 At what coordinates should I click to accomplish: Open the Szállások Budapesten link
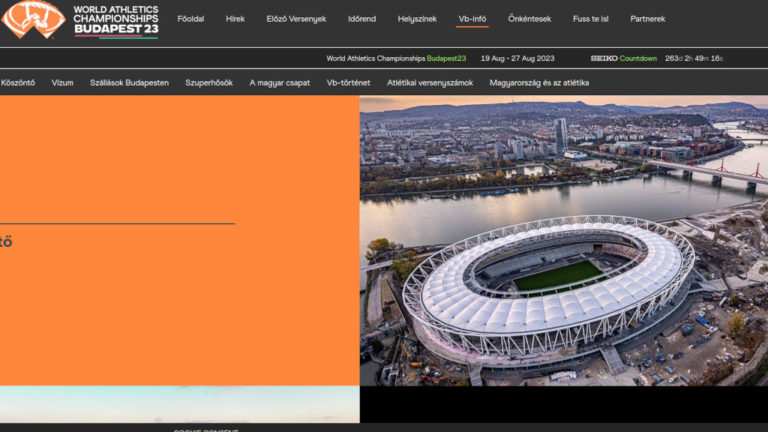coord(129,83)
